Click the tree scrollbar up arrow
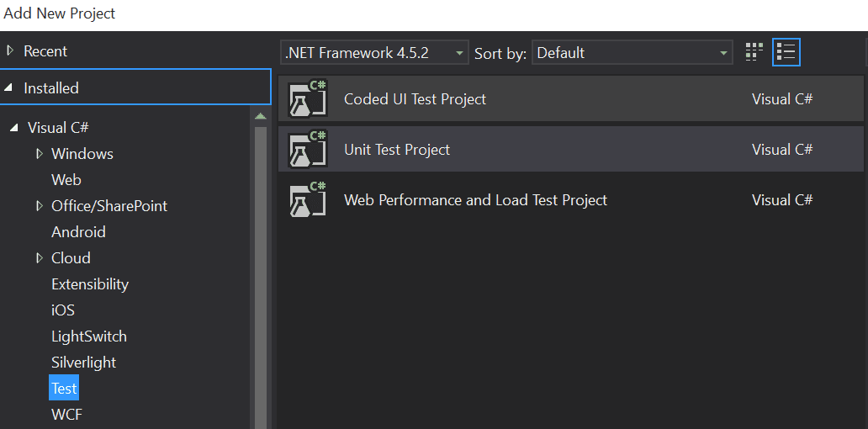This screenshot has height=429, width=868. (260, 116)
